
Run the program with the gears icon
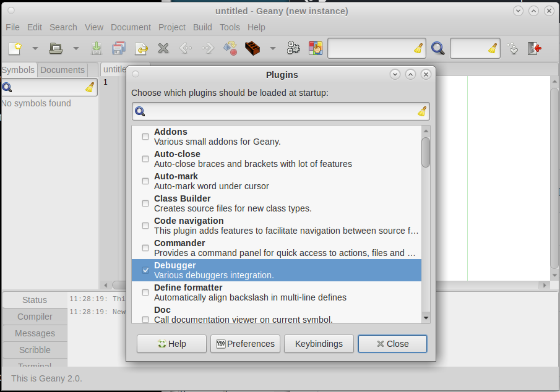293,48
